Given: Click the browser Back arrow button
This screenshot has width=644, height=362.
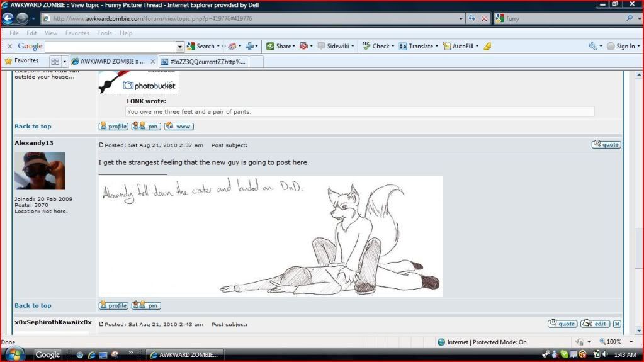Looking at the screenshot, I should pyautogui.click(x=8, y=19).
